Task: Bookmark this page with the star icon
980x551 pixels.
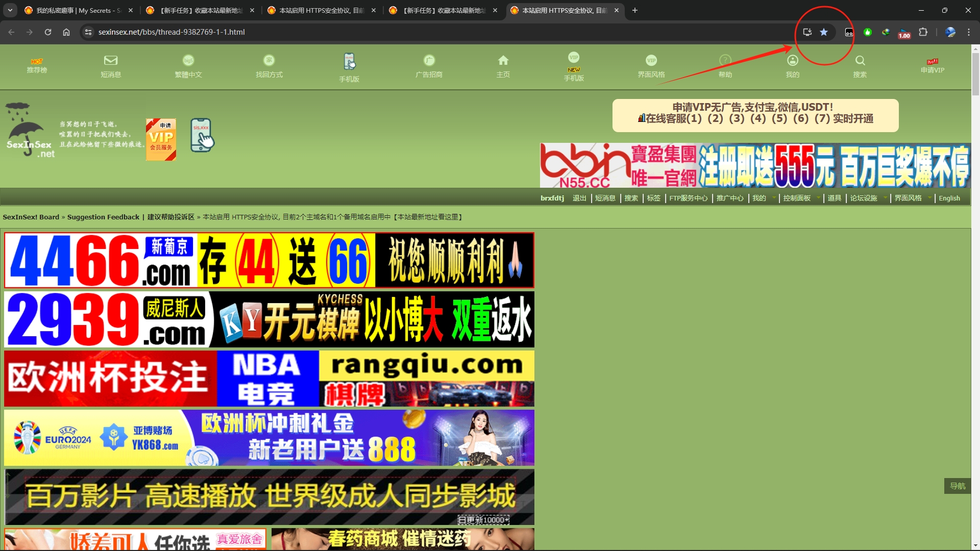Action: 824,32
